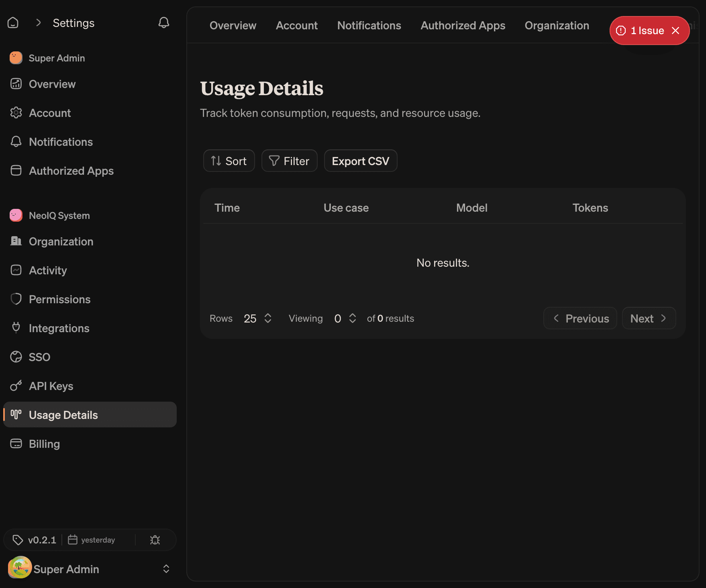Open the Sort options
Viewport: 706px width, 588px height.
coord(229,161)
